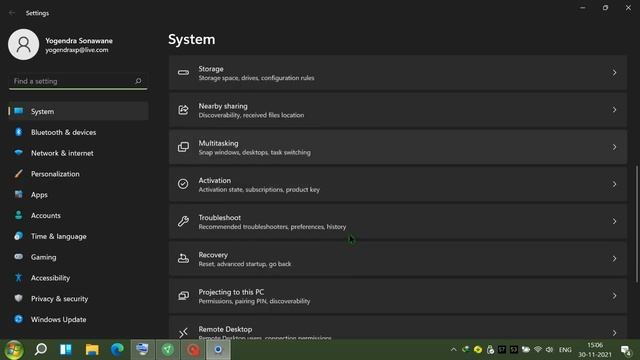Expand Recovery chevron
Viewport: 640px width, 360px height.
point(614,258)
